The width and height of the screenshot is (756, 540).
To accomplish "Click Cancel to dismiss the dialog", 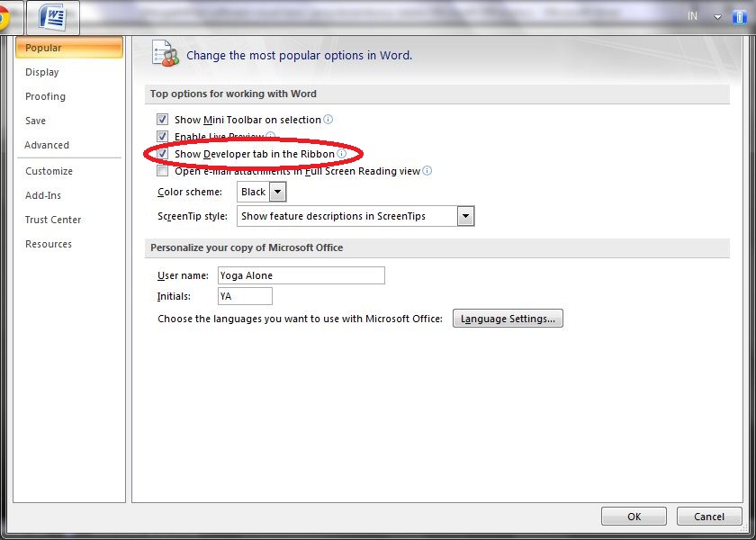I will click(x=709, y=517).
